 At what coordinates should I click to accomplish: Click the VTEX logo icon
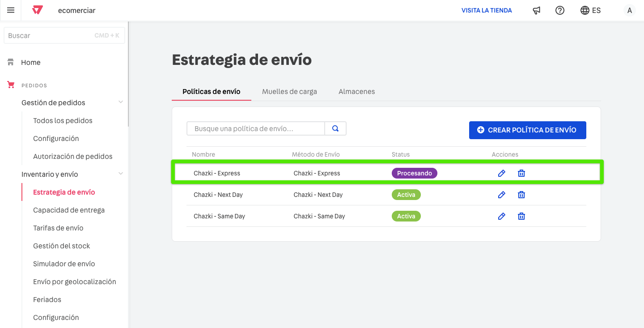tap(38, 10)
